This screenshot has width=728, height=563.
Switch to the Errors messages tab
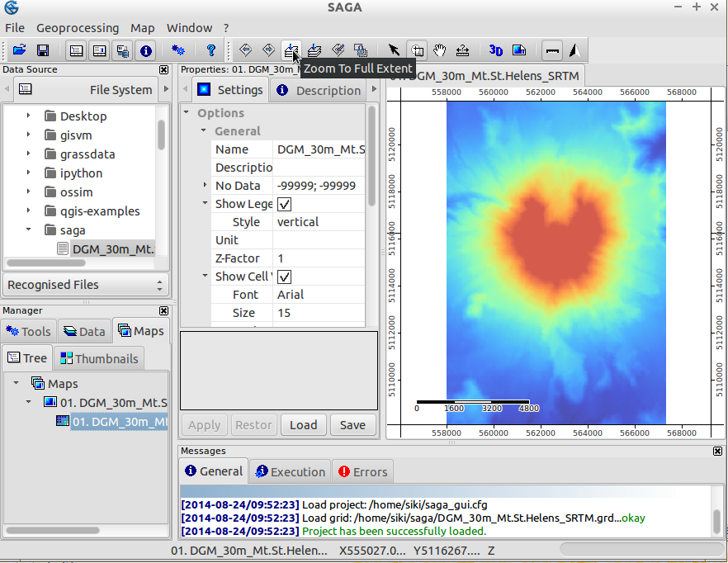coord(363,472)
